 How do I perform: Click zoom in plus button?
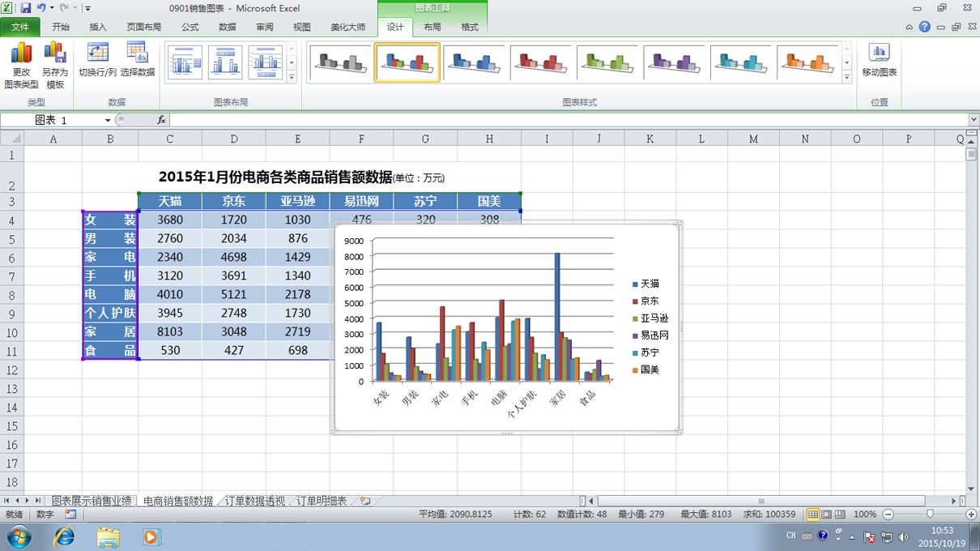point(971,515)
